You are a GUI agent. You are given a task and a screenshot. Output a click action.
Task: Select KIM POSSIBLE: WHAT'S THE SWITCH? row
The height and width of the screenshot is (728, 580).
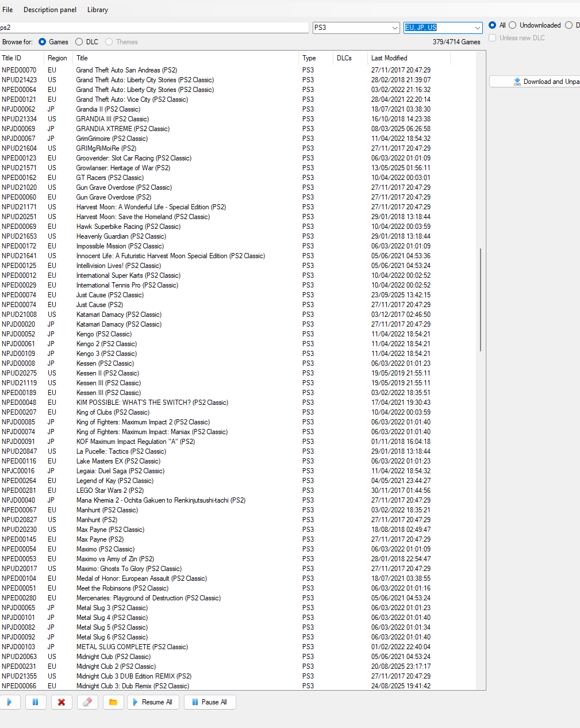coord(239,403)
